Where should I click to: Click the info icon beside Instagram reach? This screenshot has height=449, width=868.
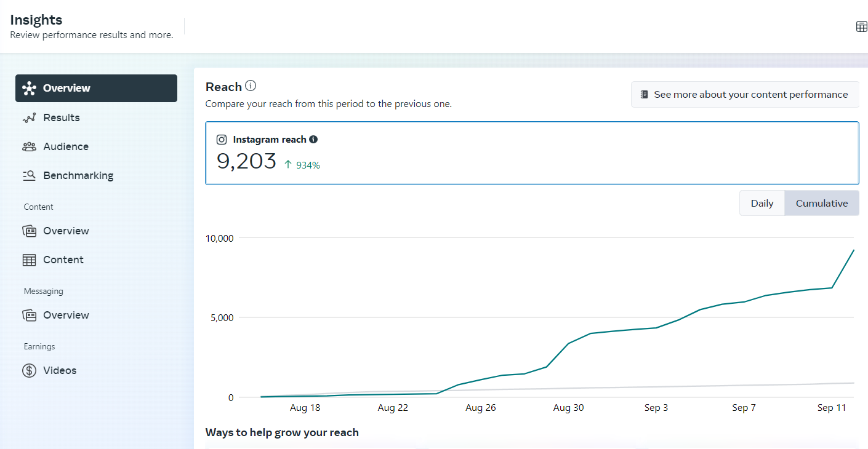(x=313, y=140)
